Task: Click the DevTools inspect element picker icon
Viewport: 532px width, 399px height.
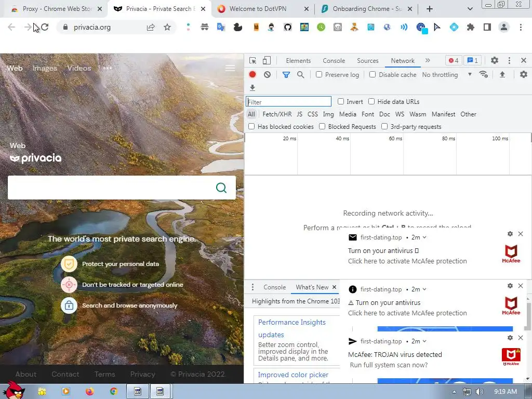Action: coord(252,60)
